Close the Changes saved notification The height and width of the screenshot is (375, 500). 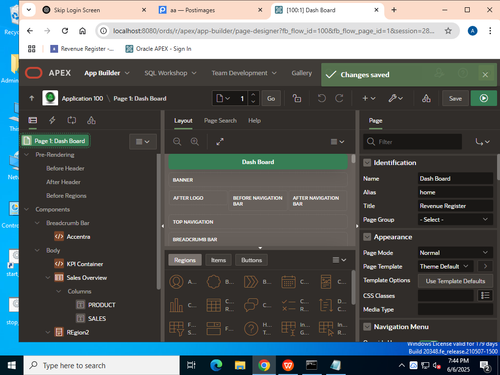click(485, 75)
